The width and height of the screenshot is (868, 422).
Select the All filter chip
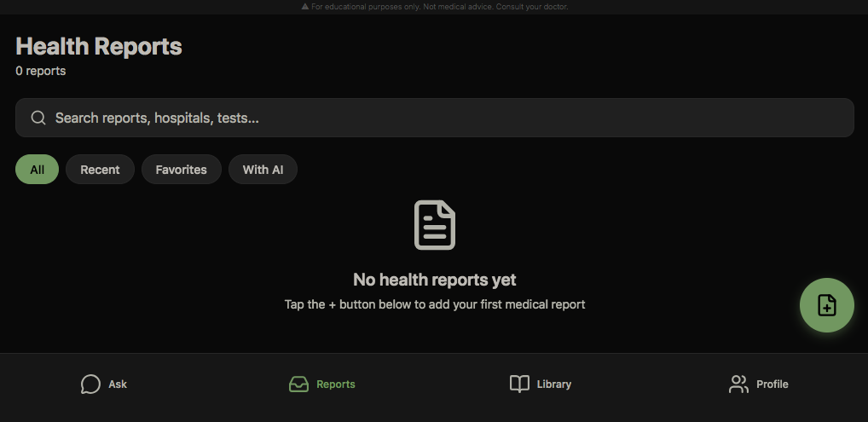point(37,170)
